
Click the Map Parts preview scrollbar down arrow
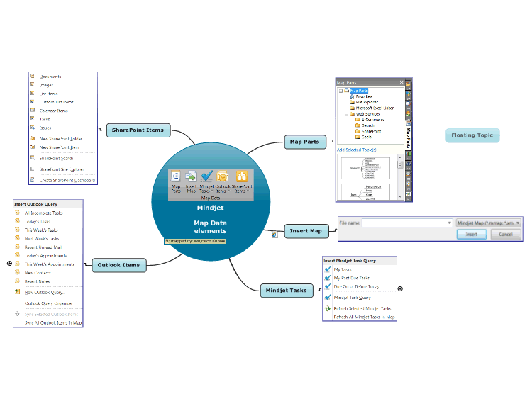(x=400, y=196)
